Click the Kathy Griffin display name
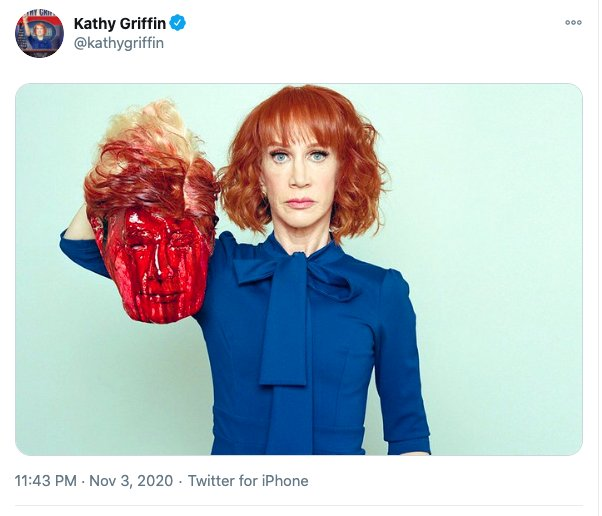Image resolution: width=602 pixels, height=516 pixels. point(120,23)
